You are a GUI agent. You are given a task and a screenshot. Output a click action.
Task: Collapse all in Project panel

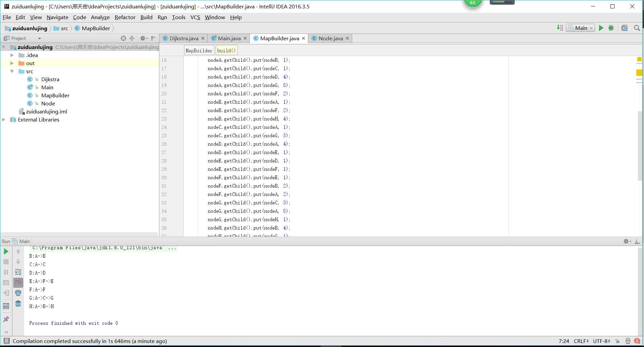tap(132, 38)
